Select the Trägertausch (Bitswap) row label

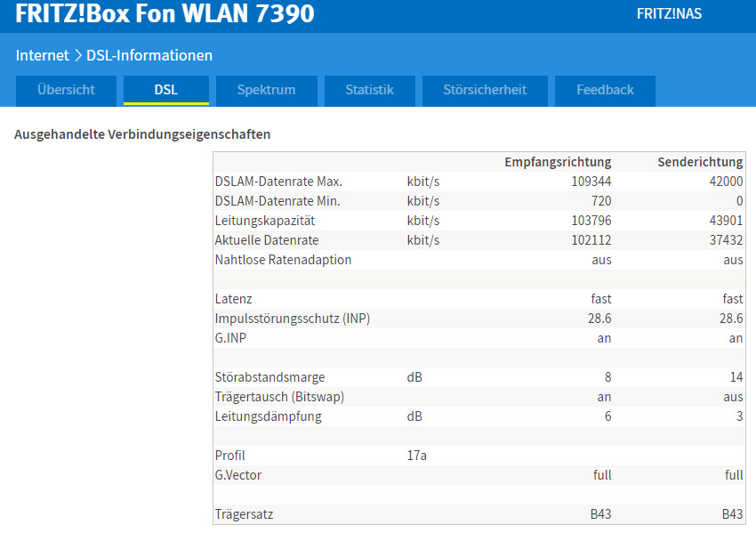279,397
